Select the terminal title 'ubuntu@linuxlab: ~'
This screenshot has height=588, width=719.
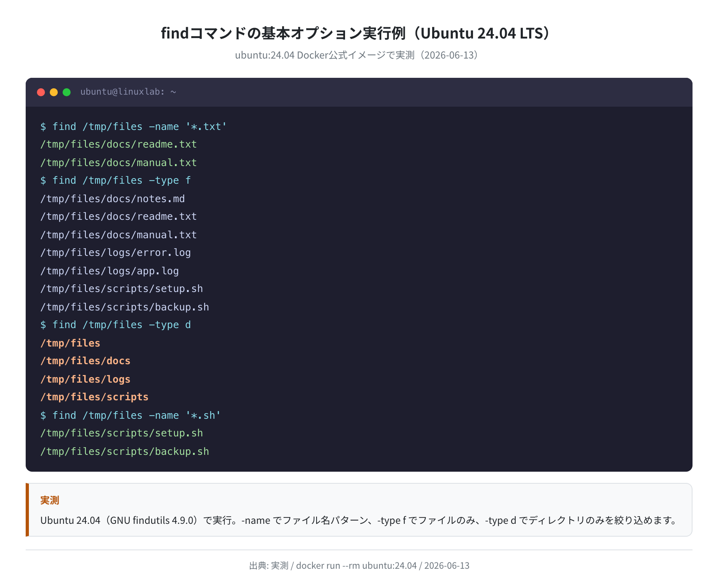pyautogui.click(x=128, y=92)
